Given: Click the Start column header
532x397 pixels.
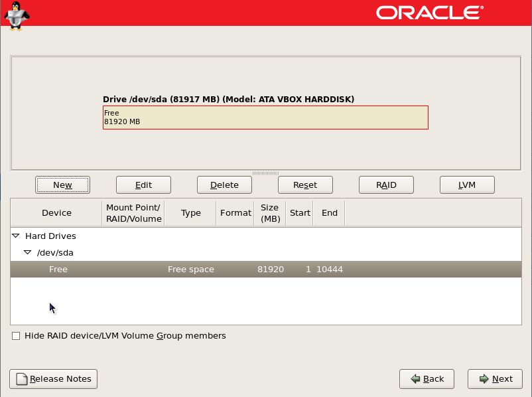Looking at the screenshot, I should coord(300,213).
